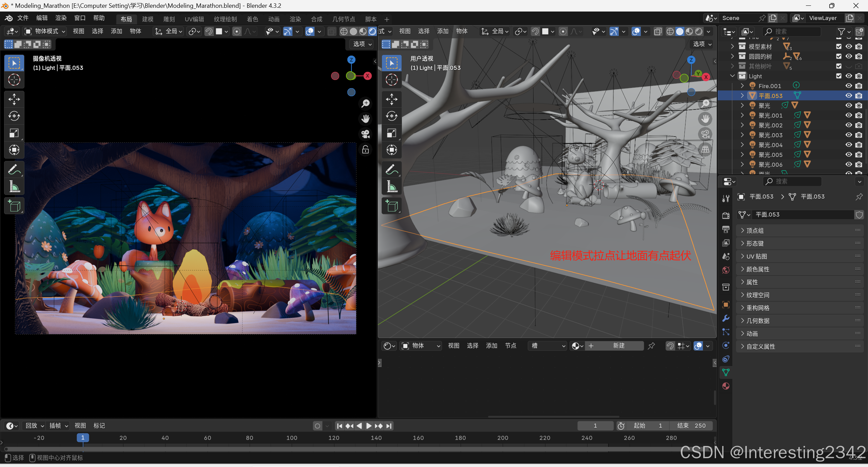Image resolution: width=868 pixels, height=467 pixels.
Task: Click the play animation button
Action: pos(369,426)
